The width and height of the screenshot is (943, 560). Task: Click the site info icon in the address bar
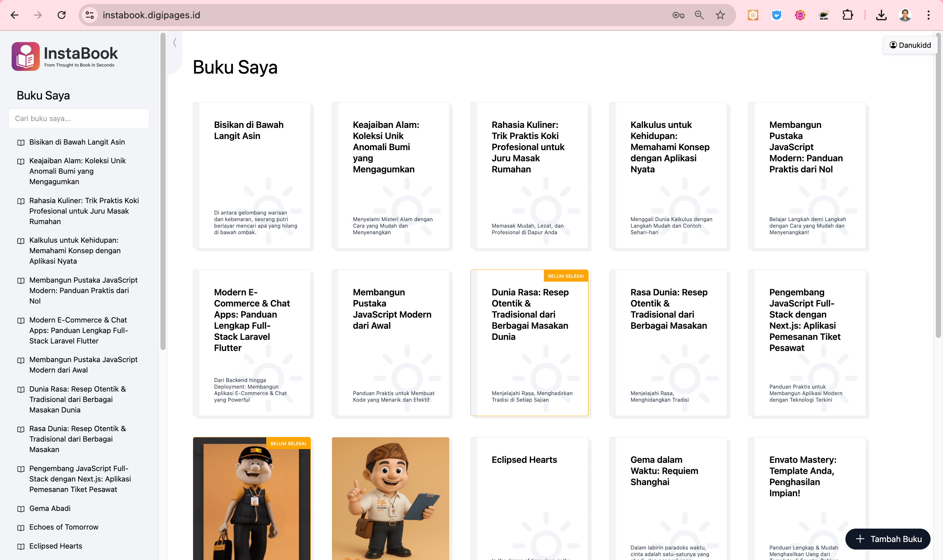(89, 15)
